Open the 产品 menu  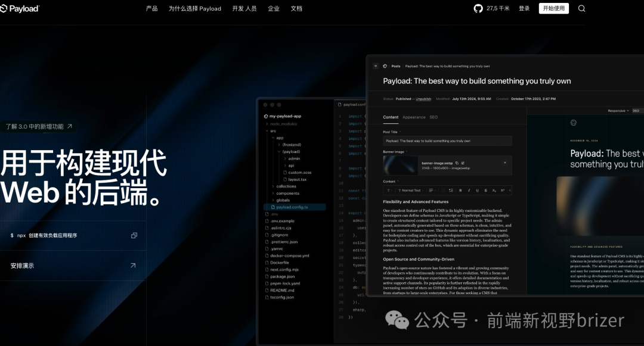[151, 8]
